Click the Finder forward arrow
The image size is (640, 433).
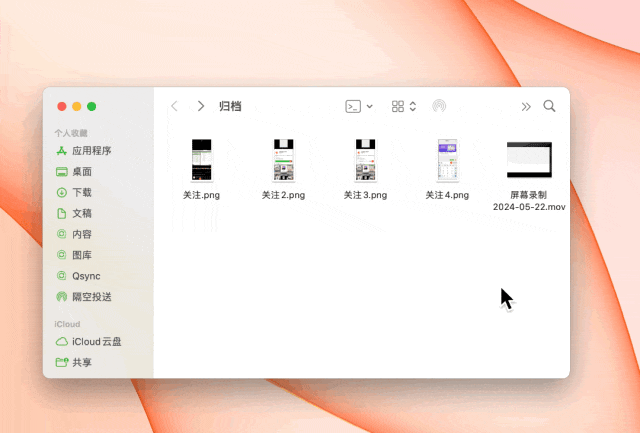coord(200,106)
